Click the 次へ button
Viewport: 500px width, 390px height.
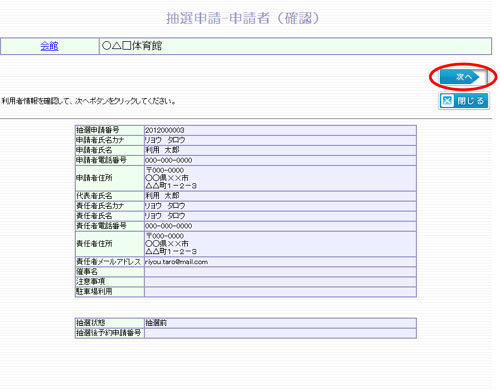(x=463, y=77)
